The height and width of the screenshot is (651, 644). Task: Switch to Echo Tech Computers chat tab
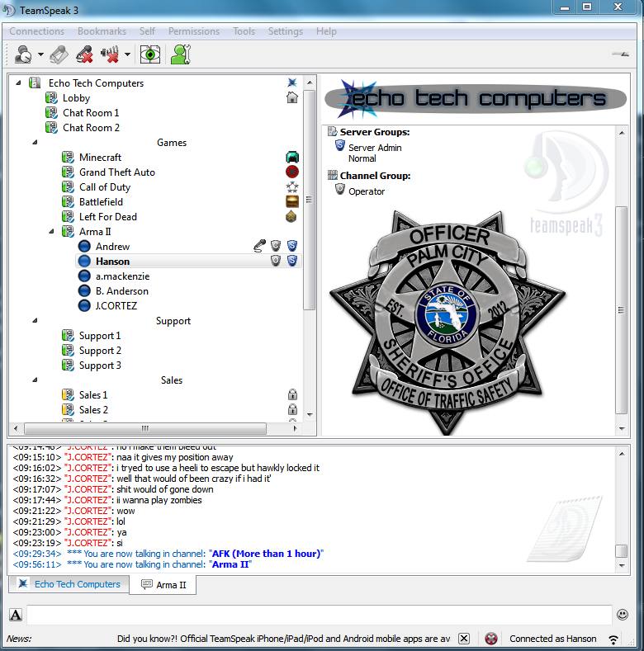pyautogui.click(x=69, y=584)
